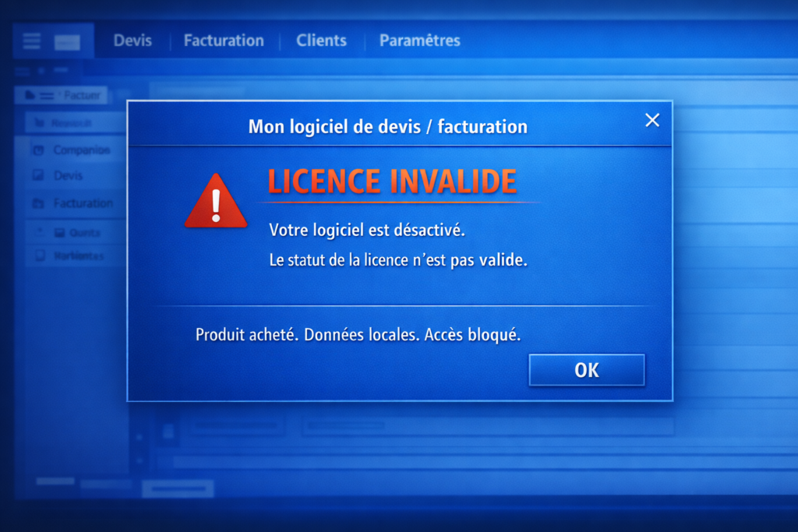The height and width of the screenshot is (532, 798).
Task: Select the Facturation tab in top bar
Action: [x=224, y=41]
